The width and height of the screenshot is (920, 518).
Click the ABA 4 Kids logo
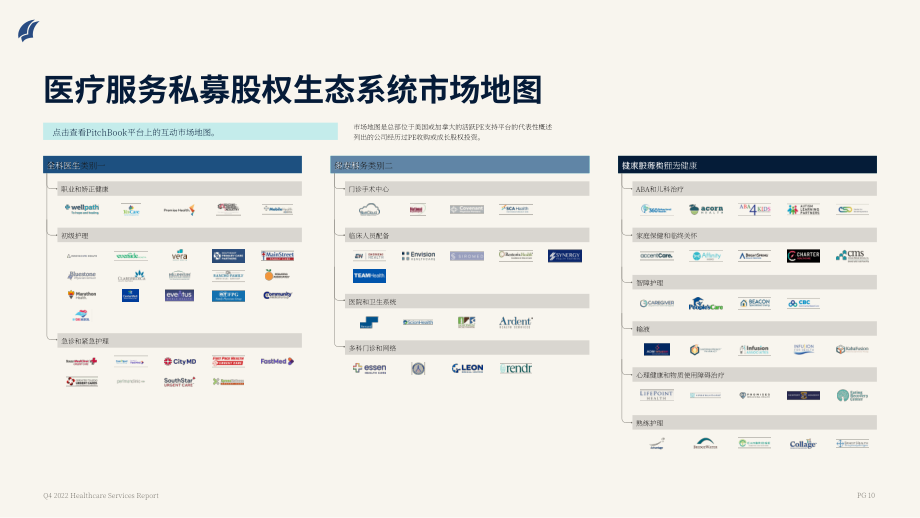coord(754,209)
